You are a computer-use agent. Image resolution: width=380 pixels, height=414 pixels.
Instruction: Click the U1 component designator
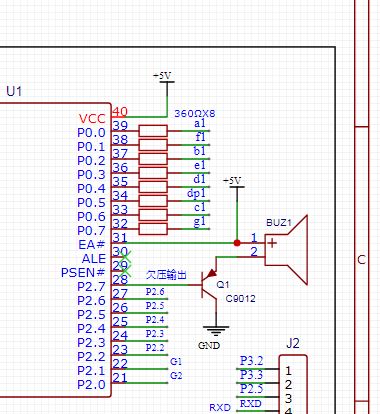pos(14,91)
